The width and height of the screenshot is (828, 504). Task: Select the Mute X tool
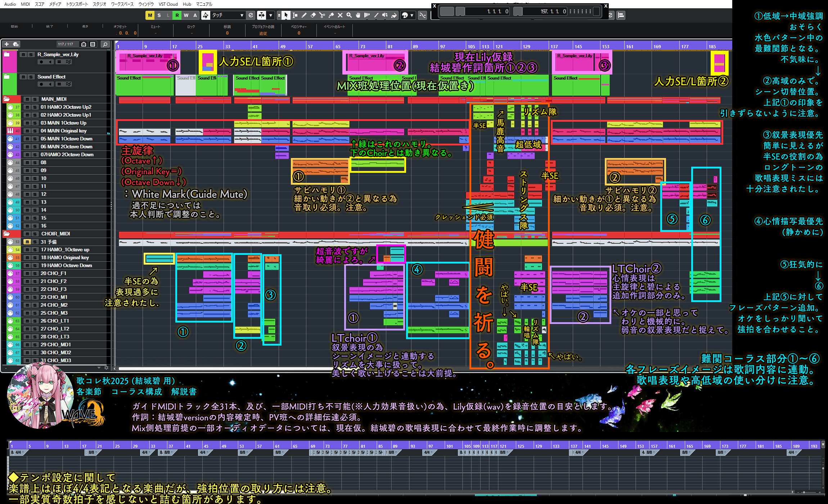coord(340,15)
